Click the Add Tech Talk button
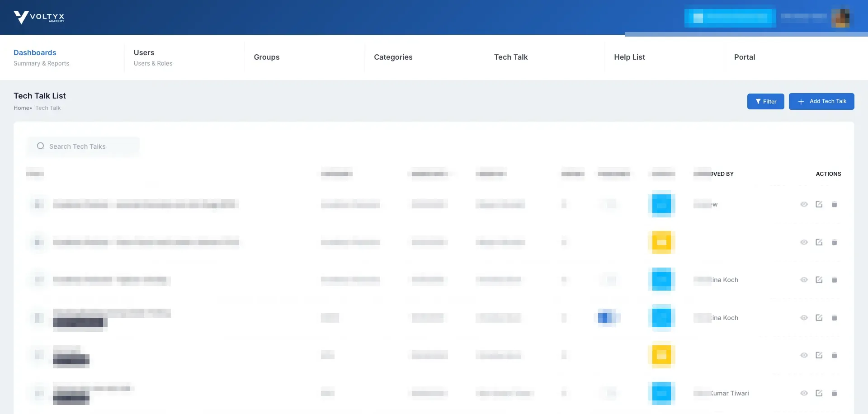The width and height of the screenshot is (868, 414). 821,101
